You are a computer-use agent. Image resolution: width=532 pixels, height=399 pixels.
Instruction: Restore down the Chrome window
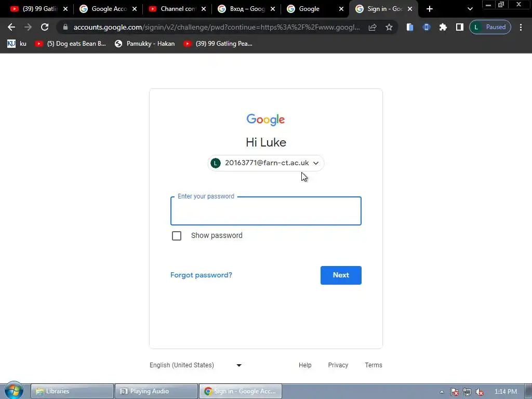point(501,5)
